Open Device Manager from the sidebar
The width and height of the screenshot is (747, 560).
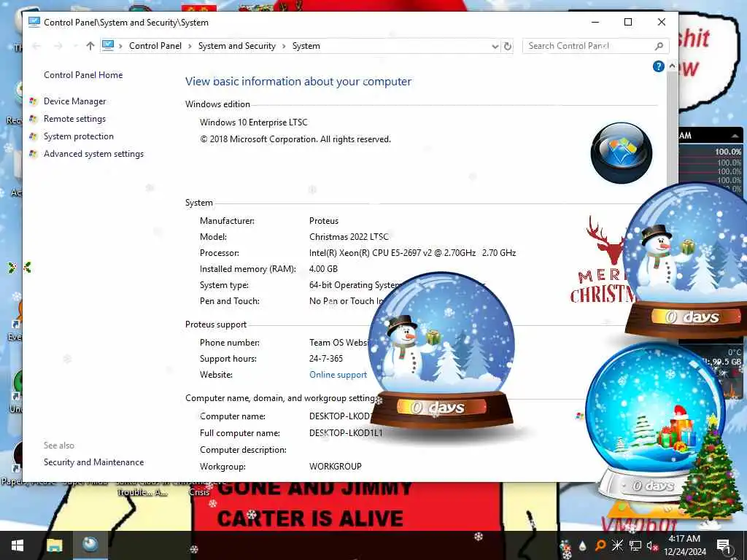click(x=75, y=101)
